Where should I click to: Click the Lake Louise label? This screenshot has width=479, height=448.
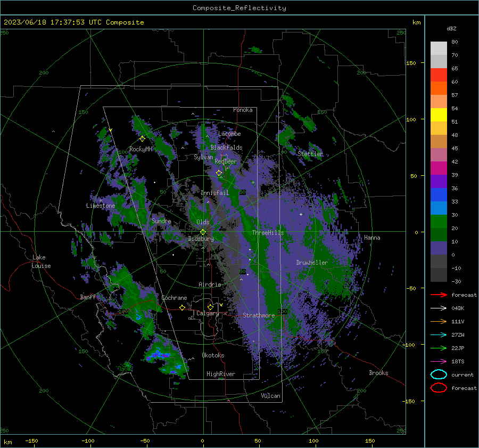pos(41,262)
